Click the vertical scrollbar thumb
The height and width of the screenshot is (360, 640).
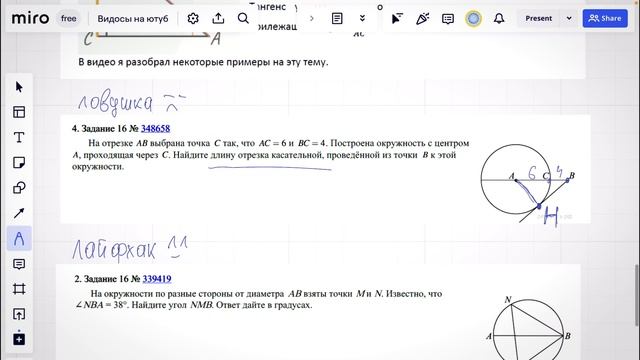(x=637, y=295)
